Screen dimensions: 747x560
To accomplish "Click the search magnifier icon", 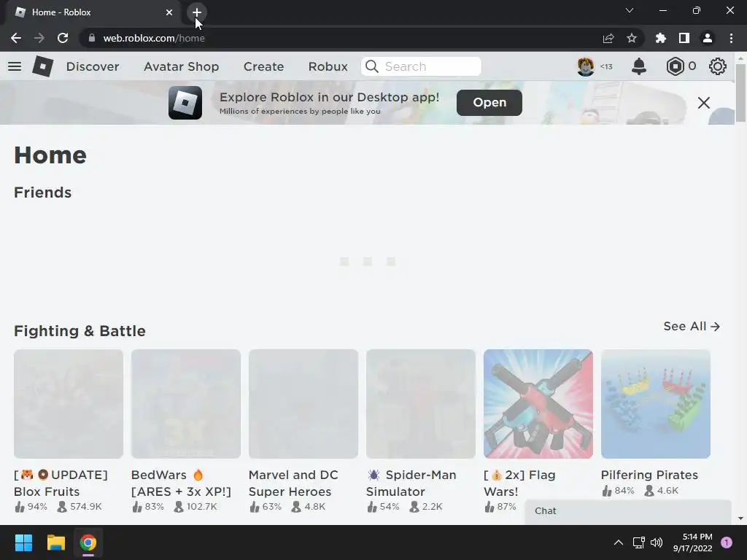I will (x=372, y=66).
